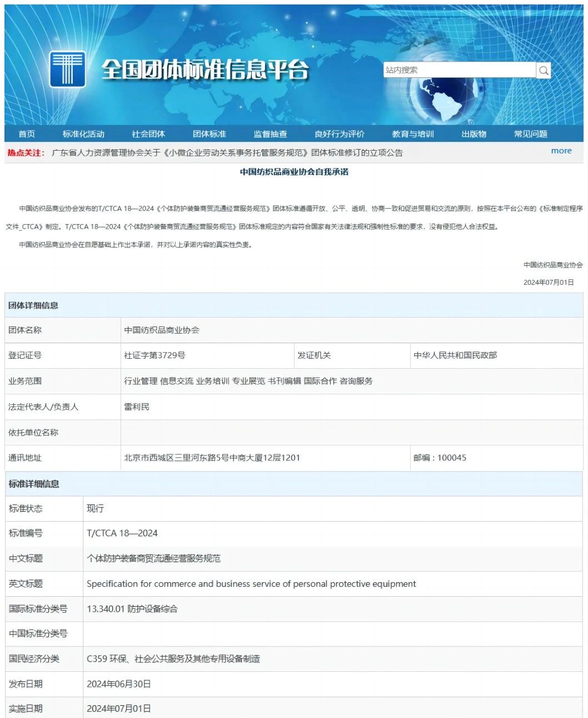The width and height of the screenshot is (588, 718).
Task: Click the 中国纺织品商业协会 group name value
Action: (162, 330)
